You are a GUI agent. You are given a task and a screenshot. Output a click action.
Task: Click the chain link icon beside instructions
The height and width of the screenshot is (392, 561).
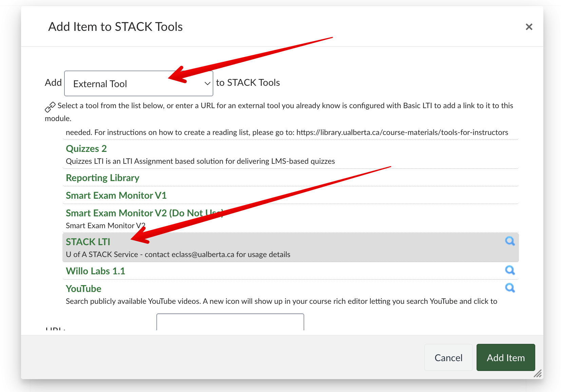50,107
